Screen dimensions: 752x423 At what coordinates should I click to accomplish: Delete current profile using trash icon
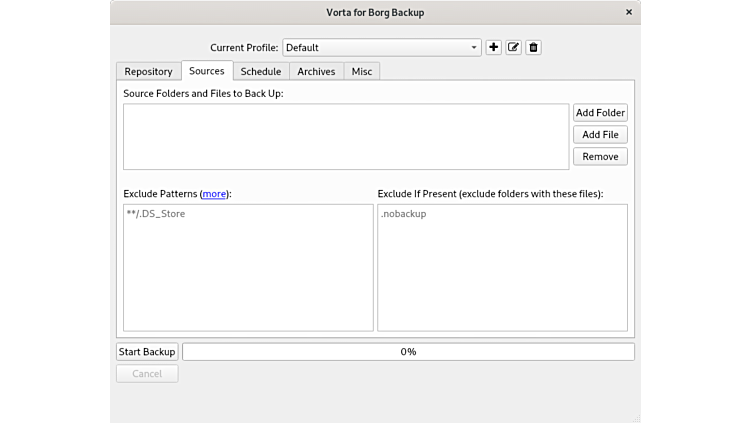coord(533,47)
